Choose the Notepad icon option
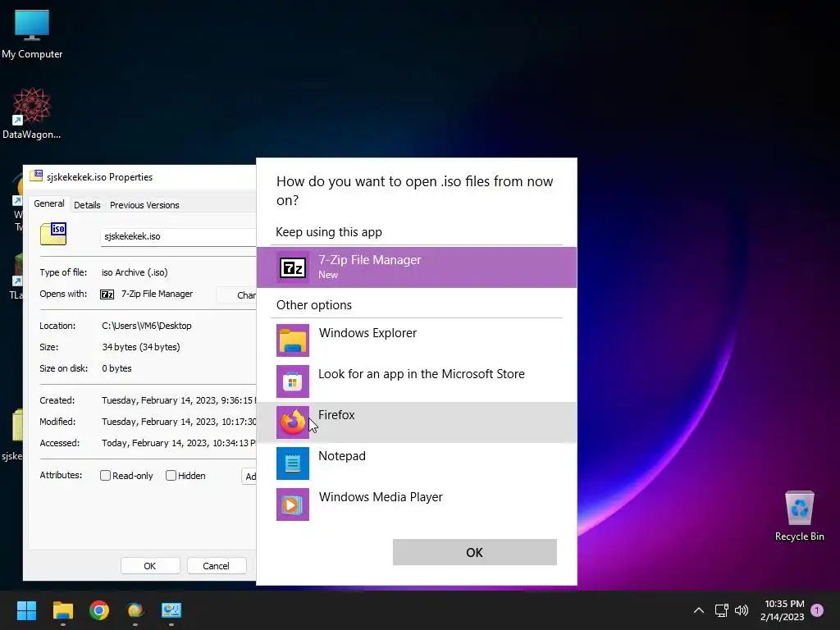The height and width of the screenshot is (630, 840). click(293, 463)
